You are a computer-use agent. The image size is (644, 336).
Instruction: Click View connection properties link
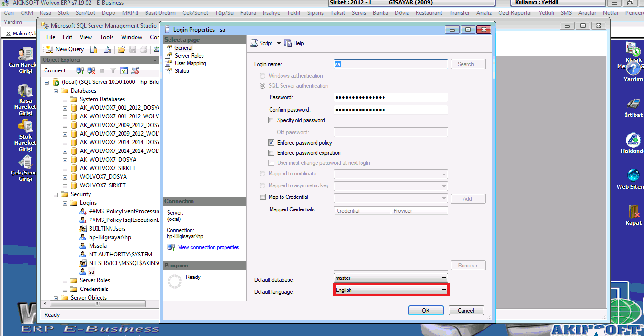209,248
